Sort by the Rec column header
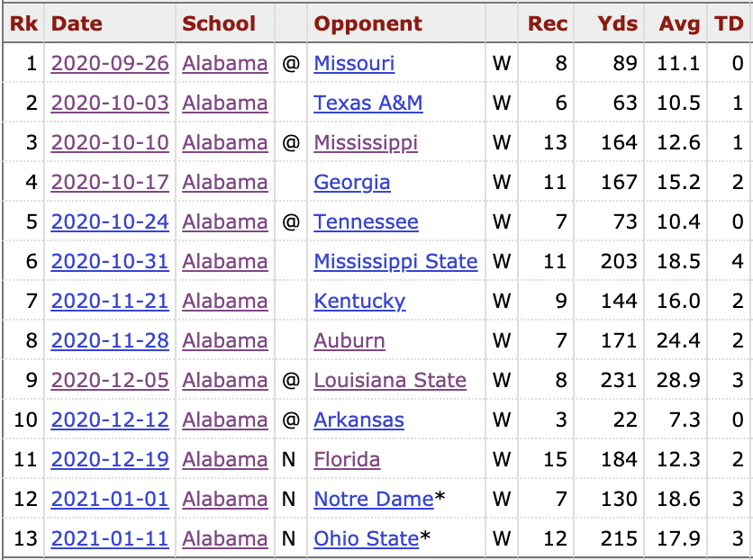Viewport: 753px width, 560px height. pyautogui.click(x=548, y=24)
